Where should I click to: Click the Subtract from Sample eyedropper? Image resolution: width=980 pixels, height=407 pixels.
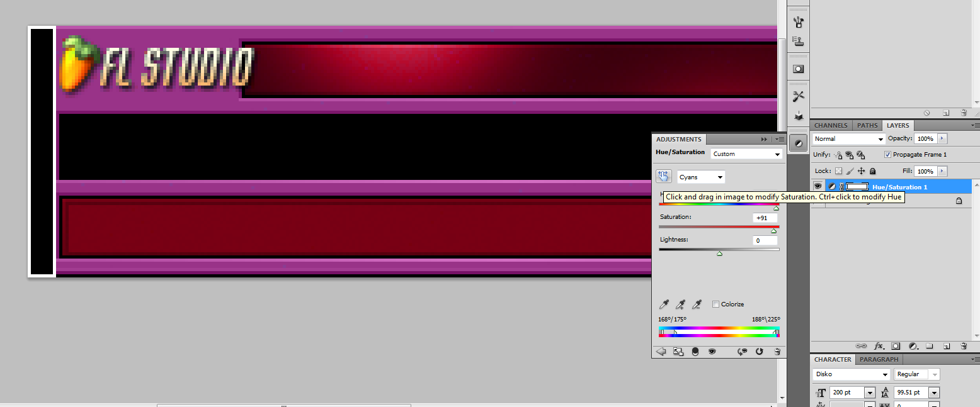697,304
